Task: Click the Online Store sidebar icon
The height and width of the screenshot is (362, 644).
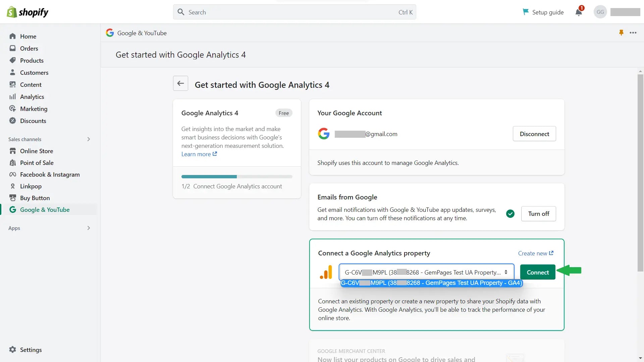Action: pyautogui.click(x=13, y=151)
